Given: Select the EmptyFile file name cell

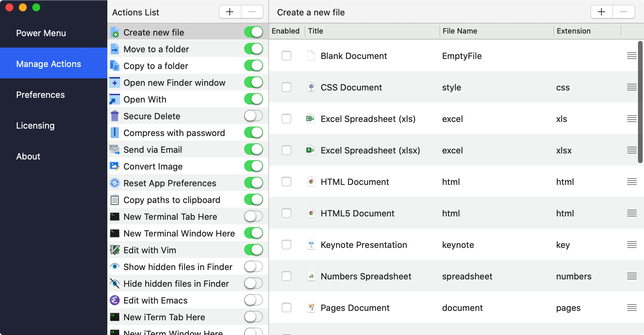Looking at the screenshot, I should tap(462, 56).
